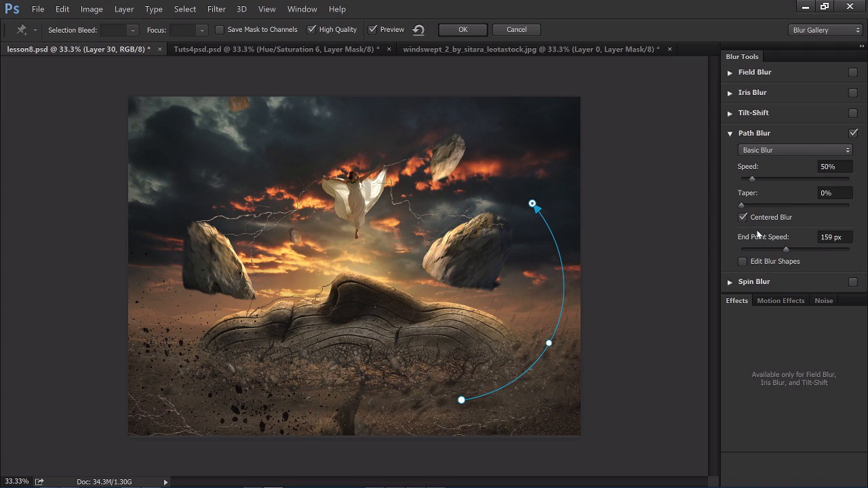The width and height of the screenshot is (868, 488).
Task: Click the End Point Speed value field
Action: (834, 237)
